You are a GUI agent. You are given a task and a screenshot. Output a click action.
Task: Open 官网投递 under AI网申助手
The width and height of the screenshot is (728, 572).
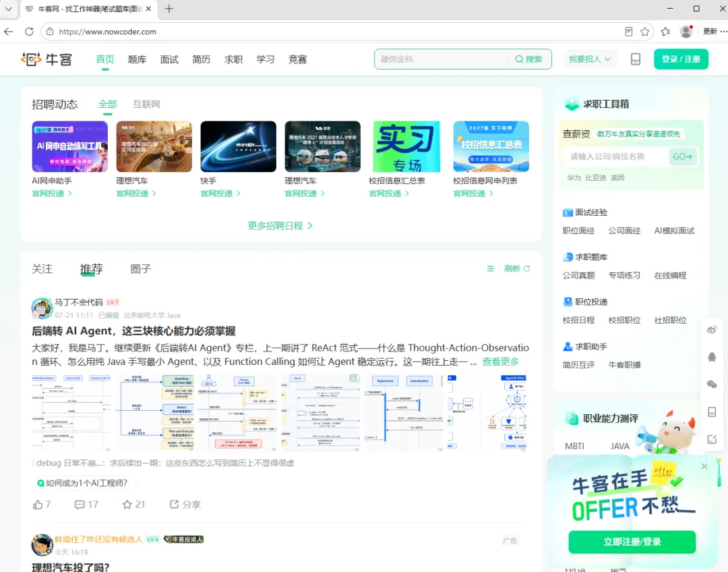[x=51, y=194]
